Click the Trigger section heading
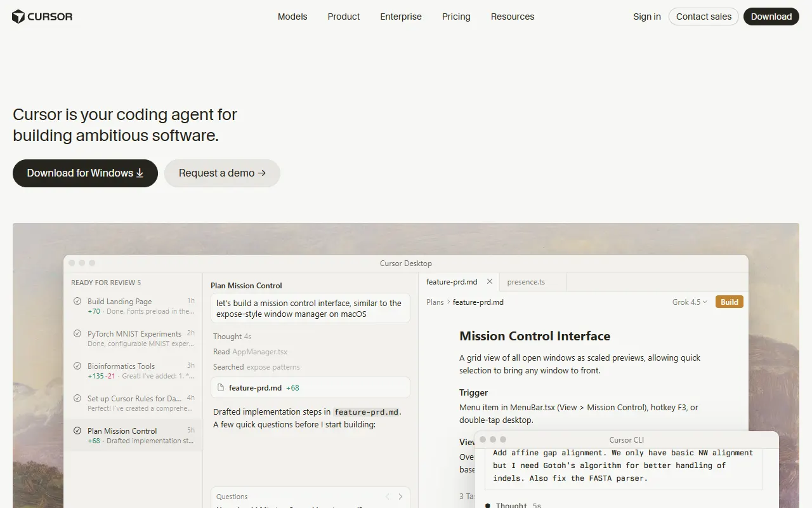812x508 pixels. coord(474,392)
